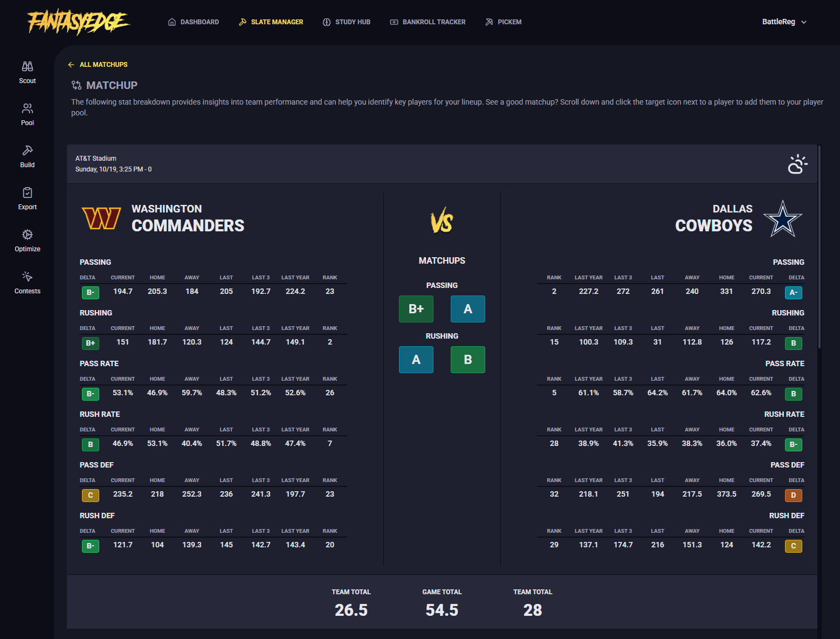Go to Build in the sidebar

[x=27, y=157]
